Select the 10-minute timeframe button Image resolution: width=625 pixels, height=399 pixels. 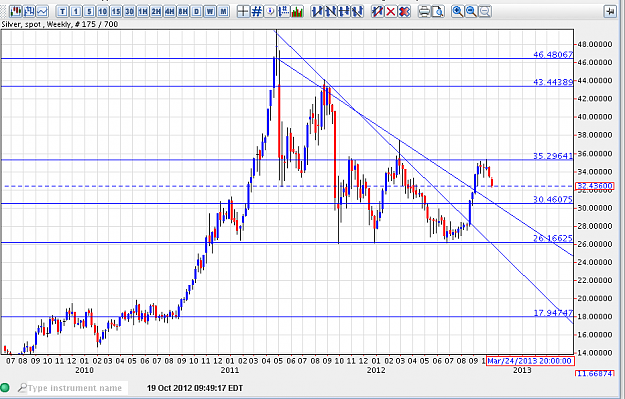tap(102, 12)
